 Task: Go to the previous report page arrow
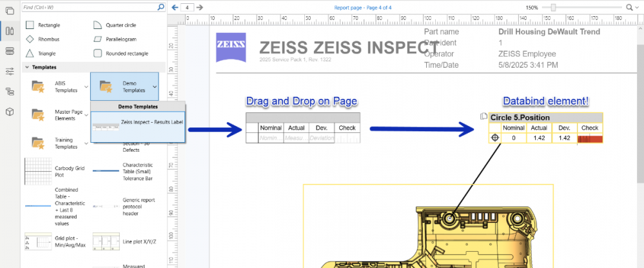click(x=175, y=7)
